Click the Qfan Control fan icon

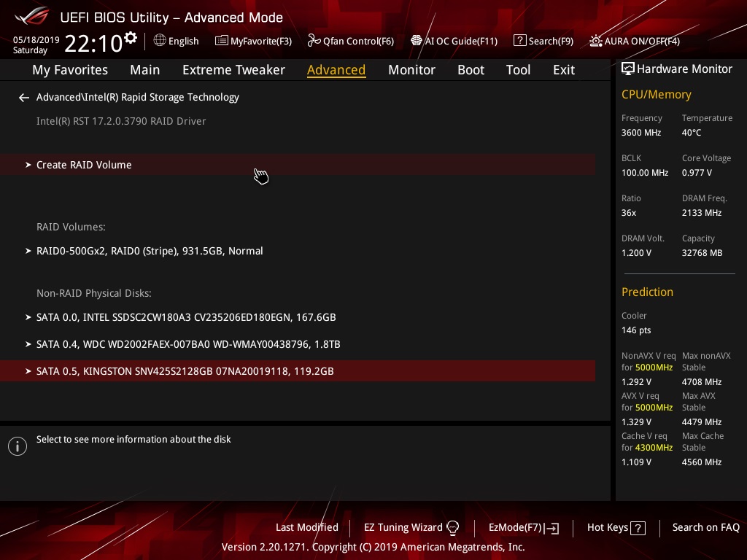tap(314, 41)
